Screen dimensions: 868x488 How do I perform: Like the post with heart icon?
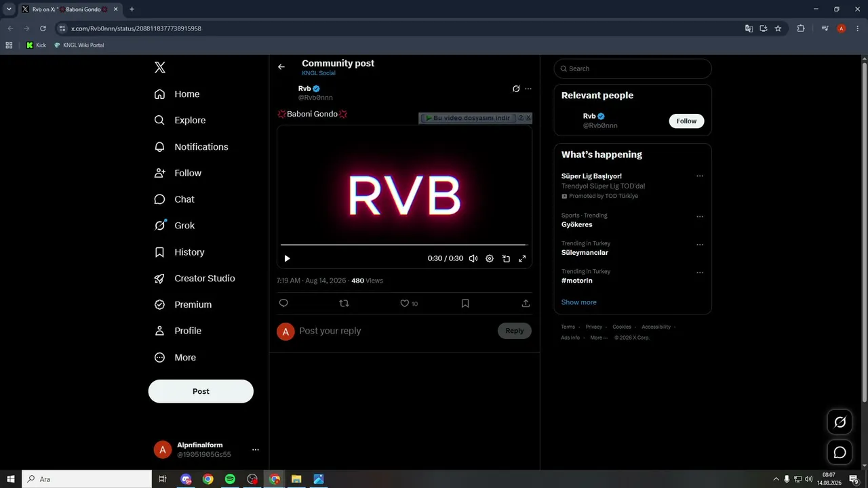405,304
